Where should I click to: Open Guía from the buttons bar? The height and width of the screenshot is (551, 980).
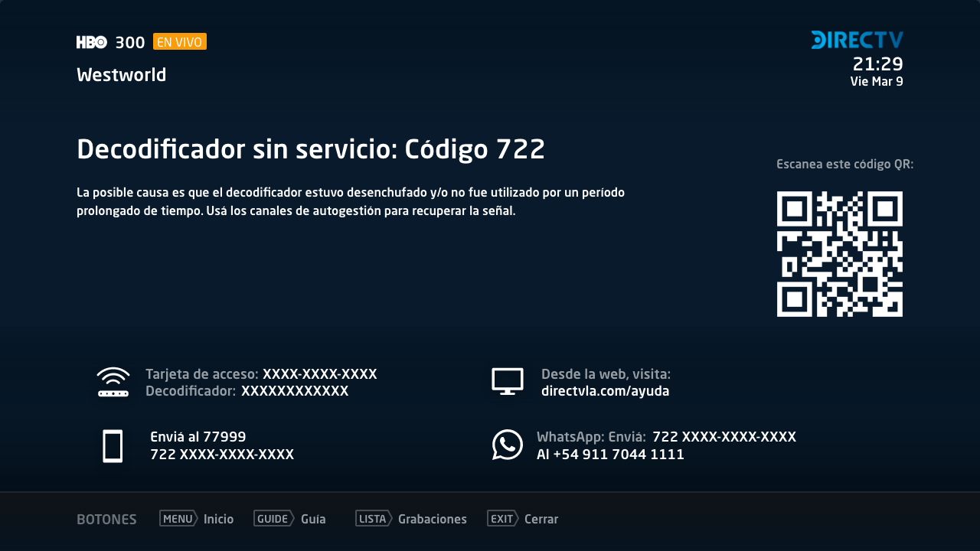(x=313, y=519)
